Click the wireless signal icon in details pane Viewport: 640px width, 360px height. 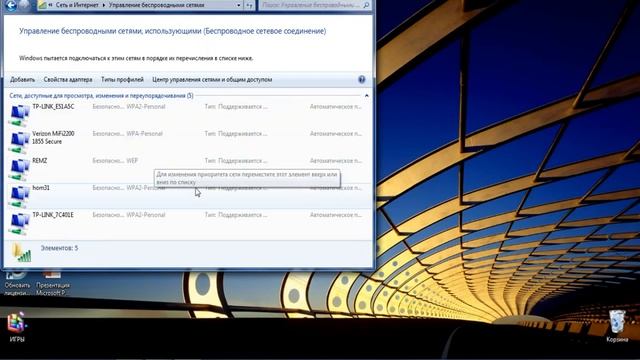(x=21, y=253)
